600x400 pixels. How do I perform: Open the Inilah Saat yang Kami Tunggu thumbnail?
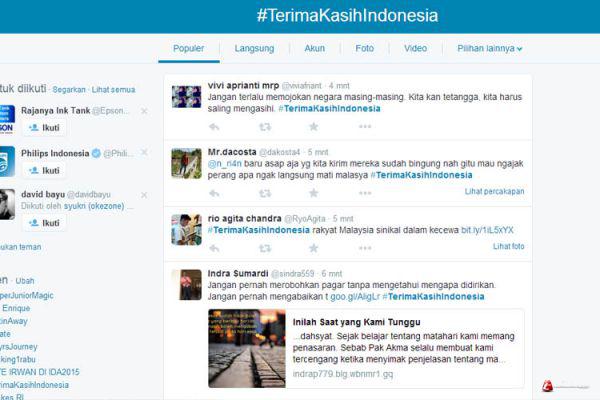[x=247, y=348]
